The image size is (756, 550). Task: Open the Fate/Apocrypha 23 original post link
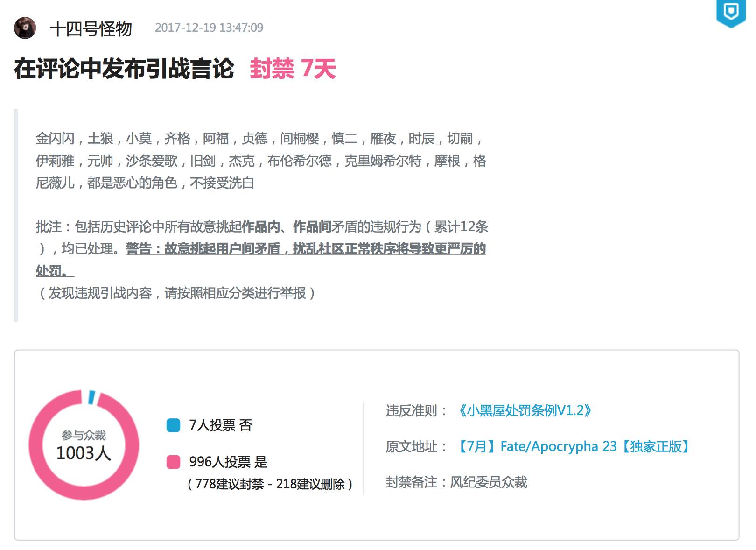tap(574, 446)
